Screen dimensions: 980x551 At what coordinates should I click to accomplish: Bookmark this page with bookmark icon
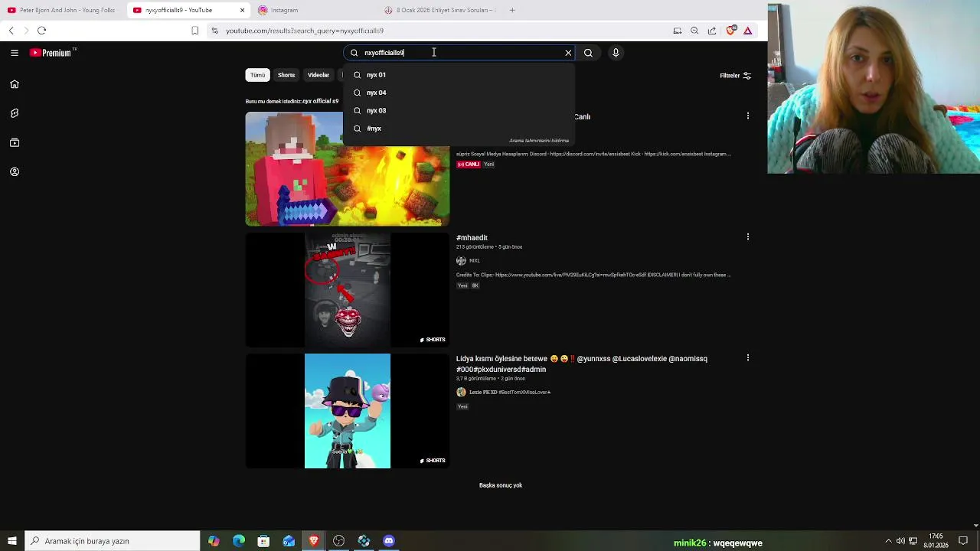[x=195, y=31]
